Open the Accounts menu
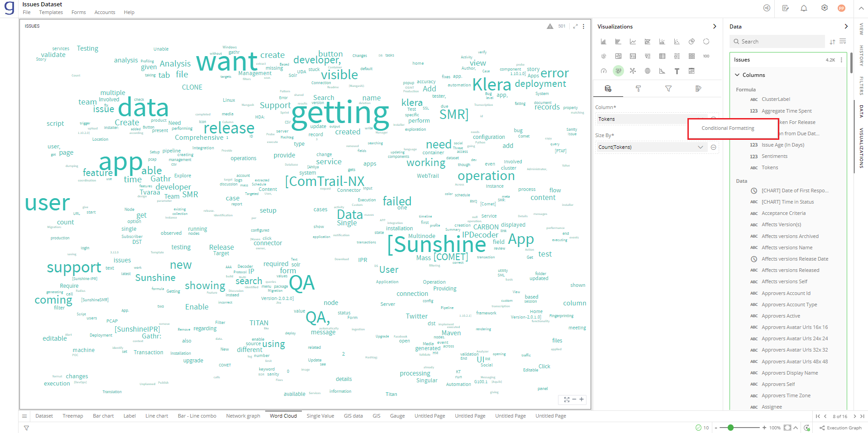Viewport: 868px width, 433px height. pos(105,12)
